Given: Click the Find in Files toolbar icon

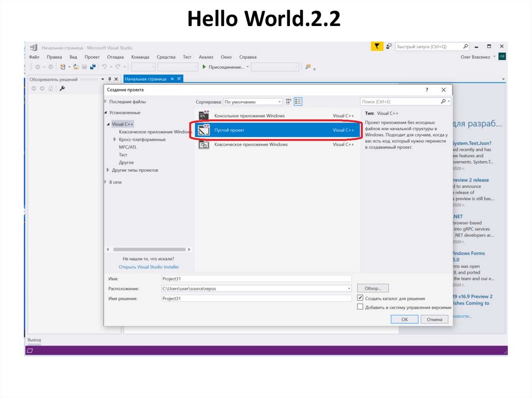Looking at the screenshot, I should click(308, 67).
